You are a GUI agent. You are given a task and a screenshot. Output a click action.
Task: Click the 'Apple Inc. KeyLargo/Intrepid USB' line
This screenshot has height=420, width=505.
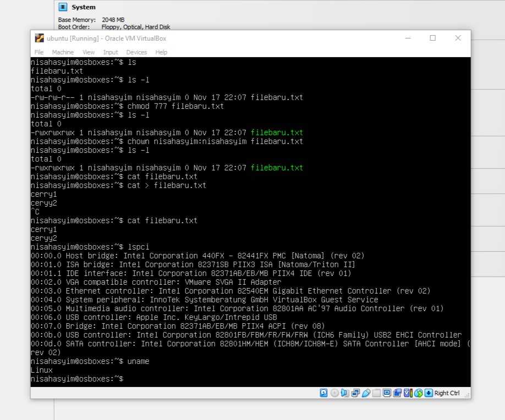point(153,317)
